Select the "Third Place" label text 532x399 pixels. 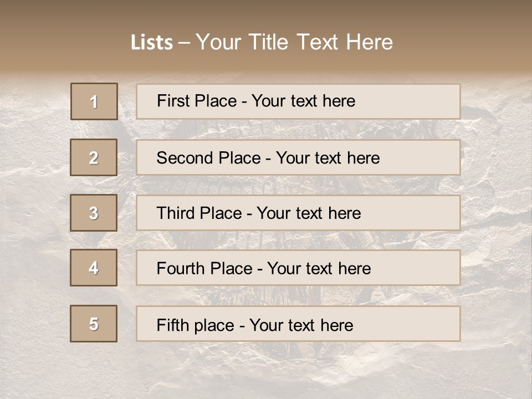pos(199,213)
